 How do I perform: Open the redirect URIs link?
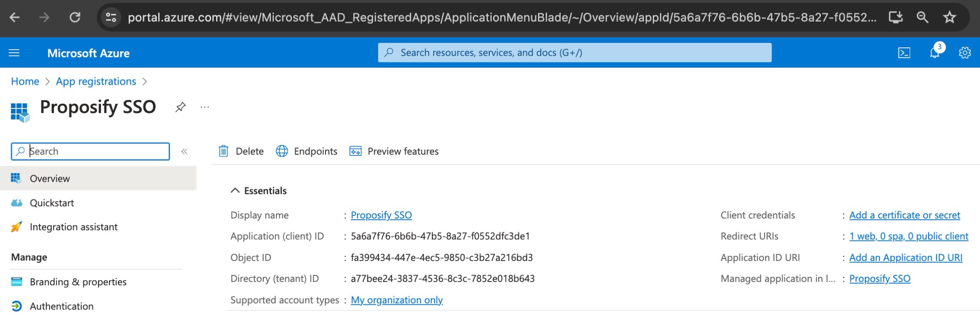909,236
